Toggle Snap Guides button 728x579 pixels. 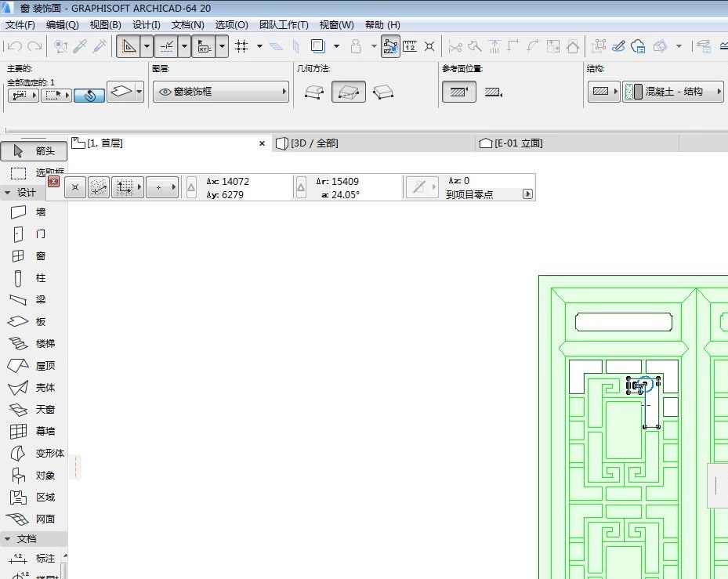[166, 46]
